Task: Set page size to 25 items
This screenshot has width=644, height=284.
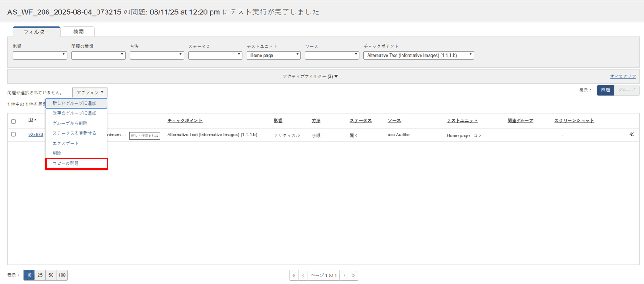Action: [x=40, y=275]
